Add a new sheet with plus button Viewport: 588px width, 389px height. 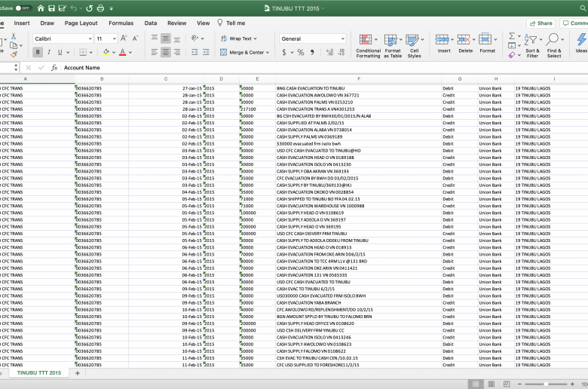click(78, 373)
